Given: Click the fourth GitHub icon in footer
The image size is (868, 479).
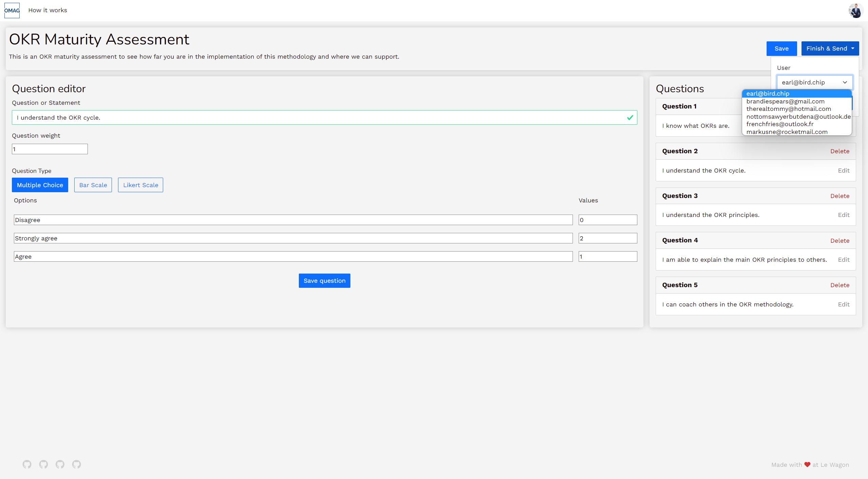Looking at the screenshot, I should click(76, 464).
